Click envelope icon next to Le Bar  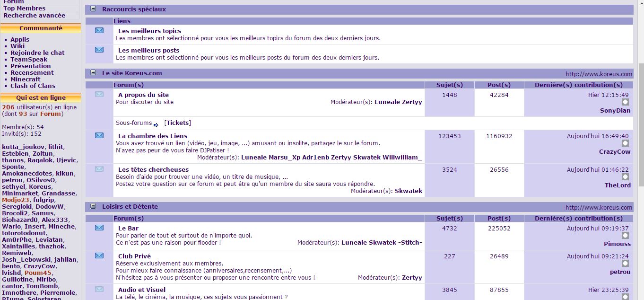(x=99, y=228)
